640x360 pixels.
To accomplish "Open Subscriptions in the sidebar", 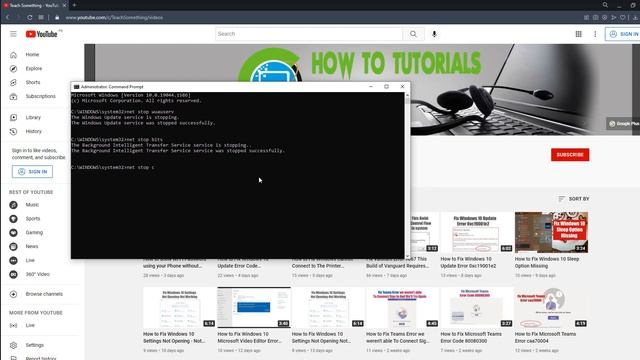I will coord(40,96).
